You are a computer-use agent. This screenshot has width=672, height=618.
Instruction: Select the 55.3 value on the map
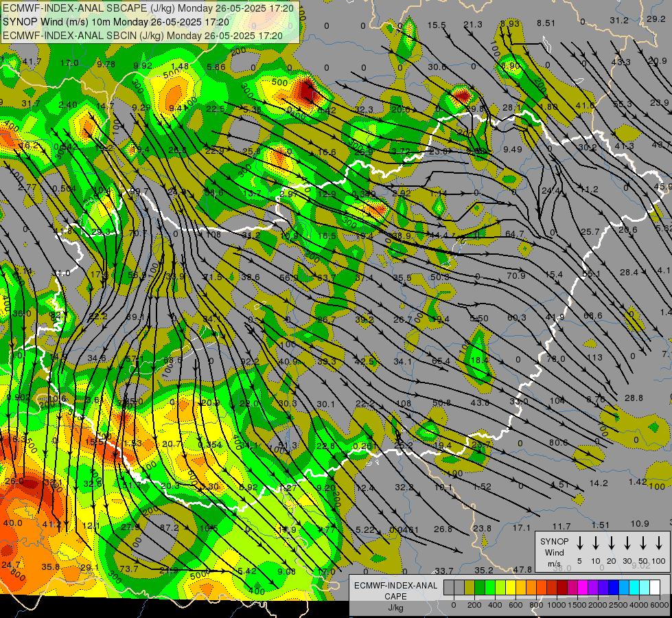click(x=623, y=104)
